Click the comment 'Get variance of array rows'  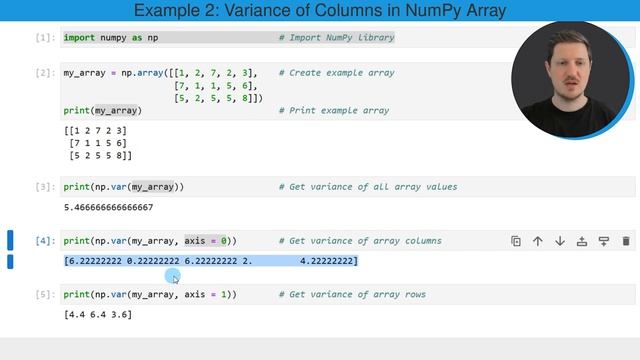tap(352, 295)
